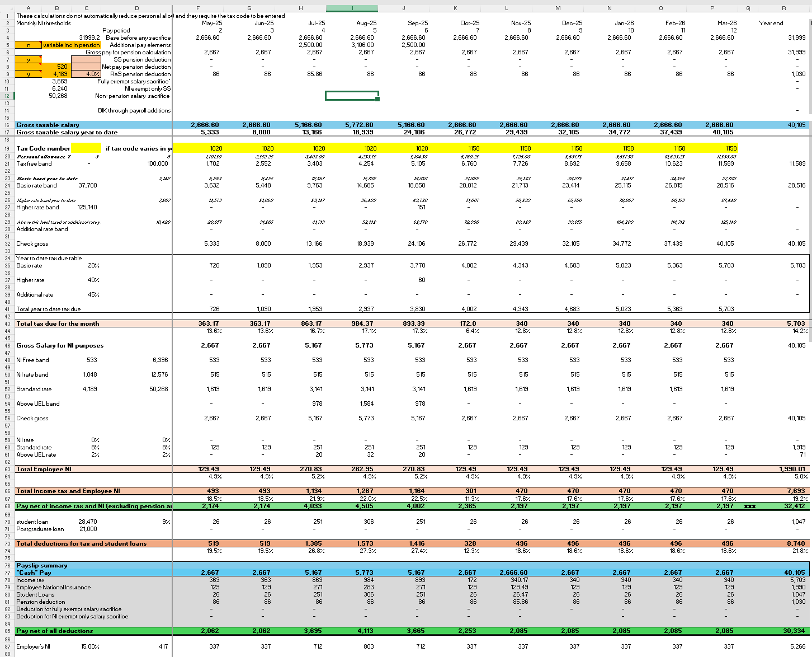Click the 'Gross taxable salary year to date' label
Image resolution: width=812 pixels, height=657 pixels.
tap(67, 132)
